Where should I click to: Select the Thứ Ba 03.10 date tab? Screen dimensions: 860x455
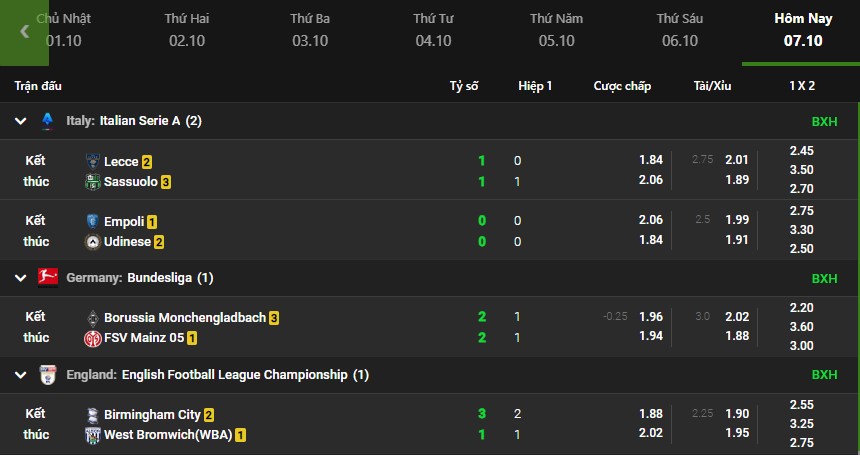[310, 30]
